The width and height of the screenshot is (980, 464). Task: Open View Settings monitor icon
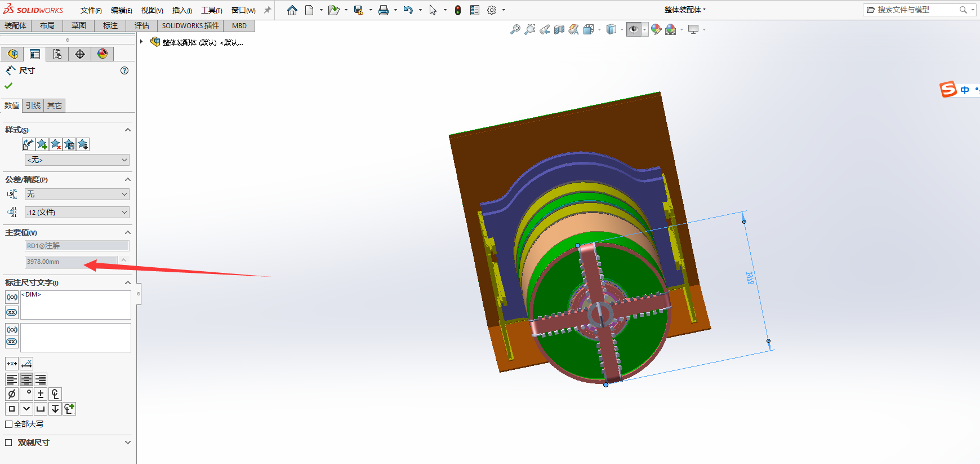[x=693, y=29]
